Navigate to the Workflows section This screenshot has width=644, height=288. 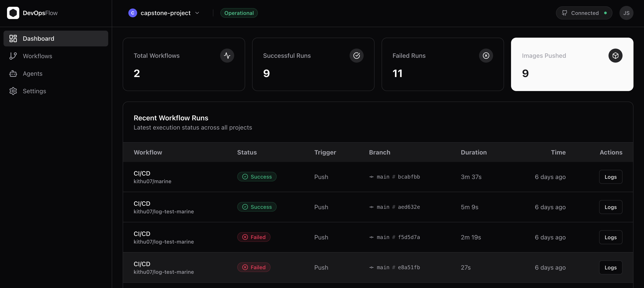click(37, 56)
